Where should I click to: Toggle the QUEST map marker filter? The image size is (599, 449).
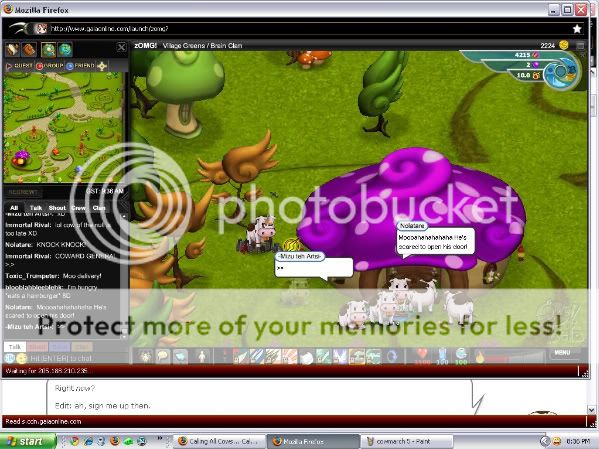click(19, 66)
